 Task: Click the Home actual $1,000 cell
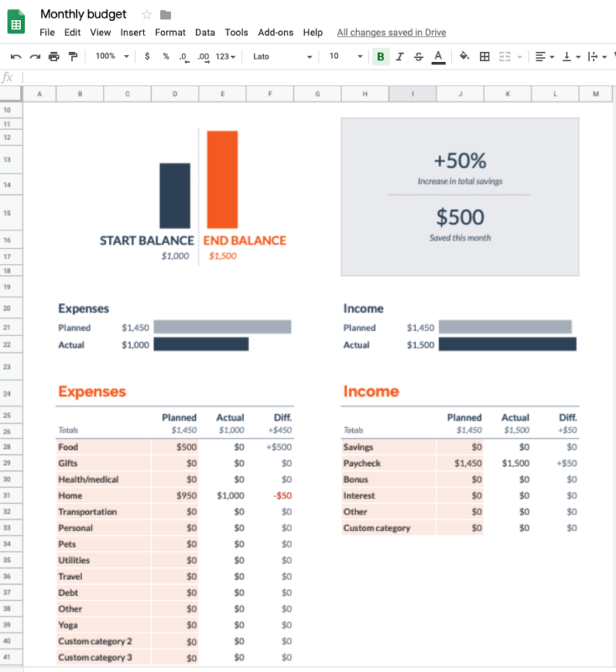coord(222,495)
